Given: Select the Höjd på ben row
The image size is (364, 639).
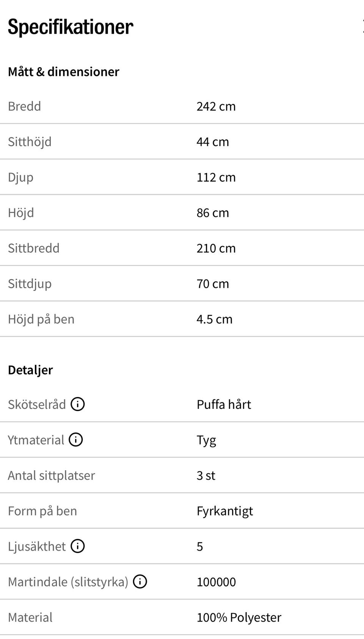Looking at the screenshot, I should [182, 319].
